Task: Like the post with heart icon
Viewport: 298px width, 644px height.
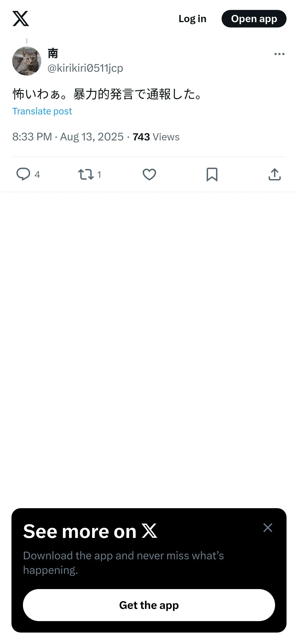Action: tap(149, 174)
